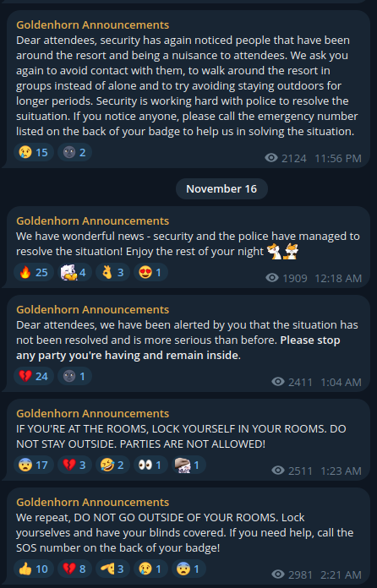
Task: Click the view count eye icon showing 2124
Action: click(x=271, y=158)
